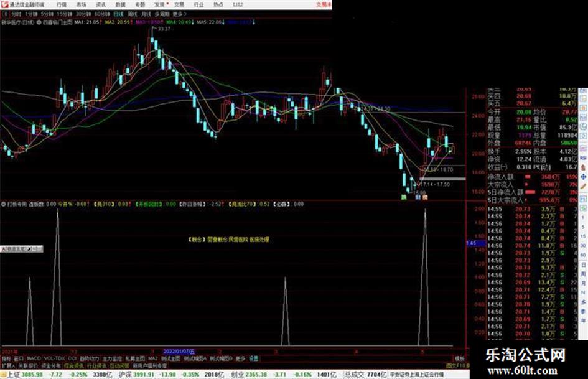
Task: Click the 新用户福利专享 link
Action: click(x=149, y=365)
